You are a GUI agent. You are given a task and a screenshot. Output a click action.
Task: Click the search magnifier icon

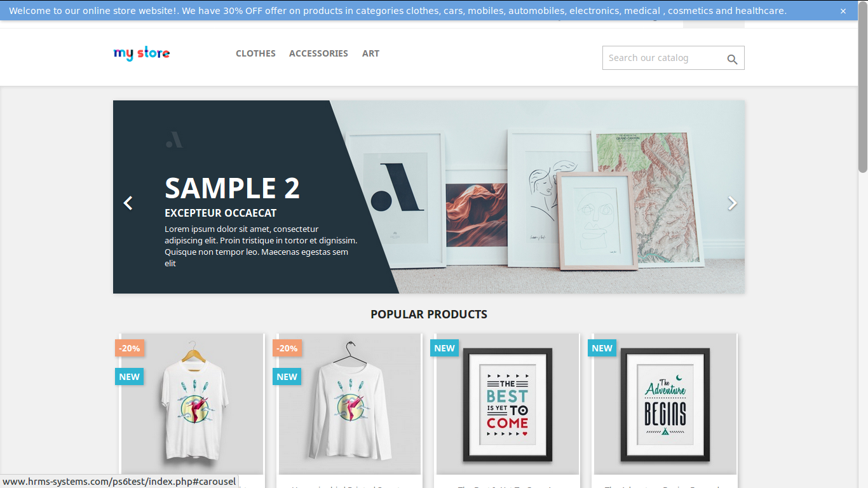(x=732, y=59)
